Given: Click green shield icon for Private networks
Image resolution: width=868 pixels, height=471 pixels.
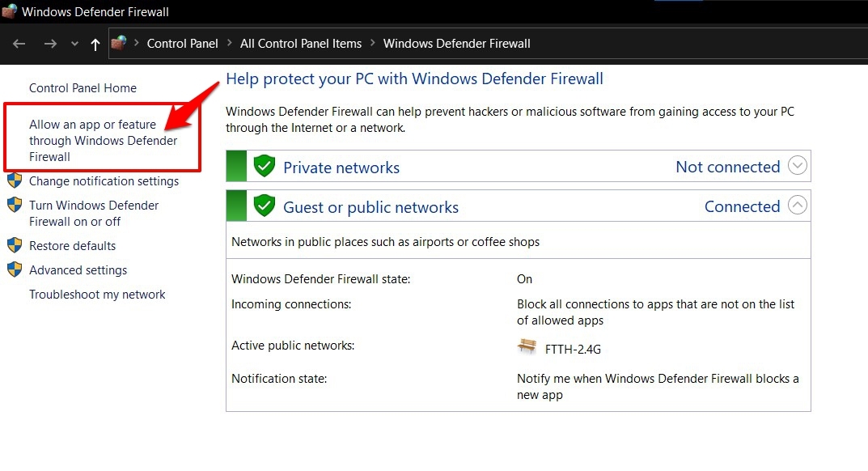Looking at the screenshot, I should point(264,166).
